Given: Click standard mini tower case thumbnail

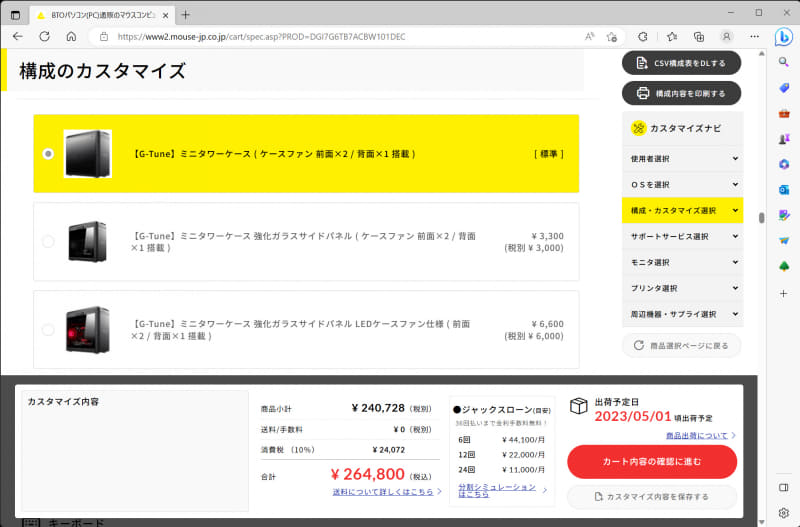Looking at the screenshot, I should [x=88, y=154].
